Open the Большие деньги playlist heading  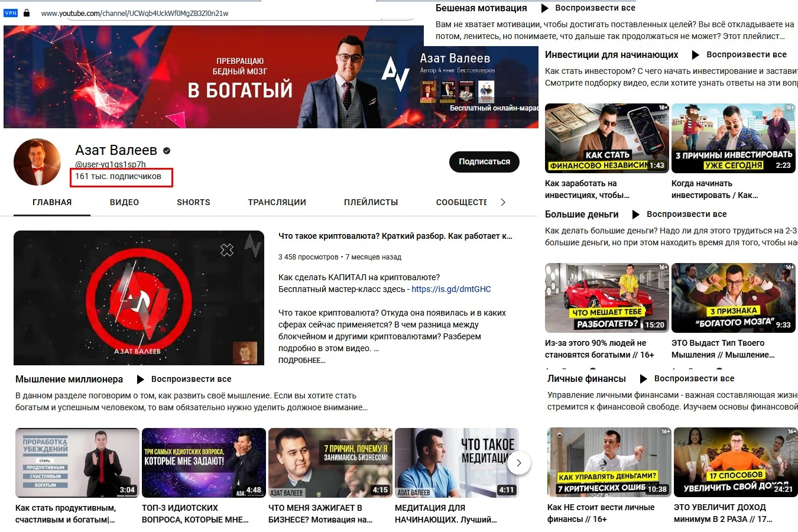[582, 215]
